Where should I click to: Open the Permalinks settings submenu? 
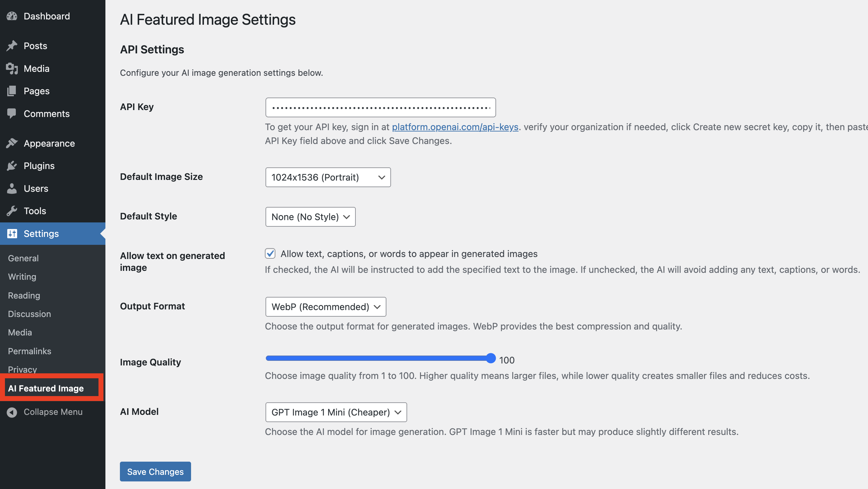(x=30, y=351)
